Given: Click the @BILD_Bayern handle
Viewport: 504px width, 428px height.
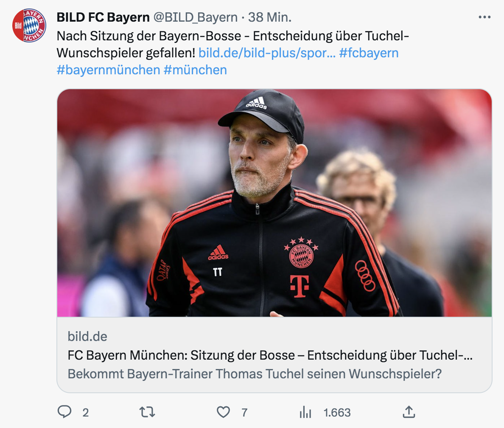Looking at the screenshot, I should [x=196, y=17].
